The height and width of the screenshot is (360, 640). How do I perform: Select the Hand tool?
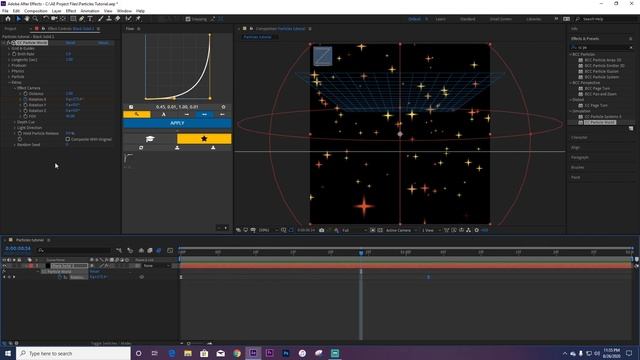(x=27, y=19)
